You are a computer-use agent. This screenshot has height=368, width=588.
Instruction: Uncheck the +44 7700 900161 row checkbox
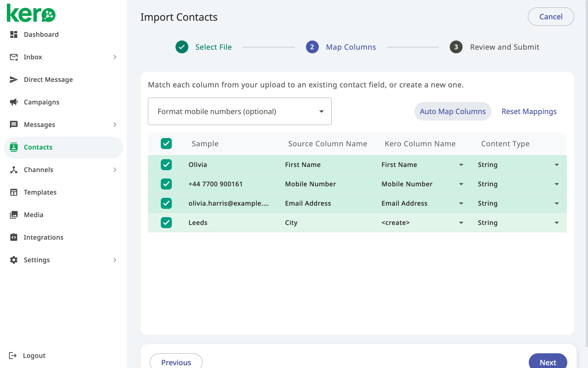(x=166, y=184)
